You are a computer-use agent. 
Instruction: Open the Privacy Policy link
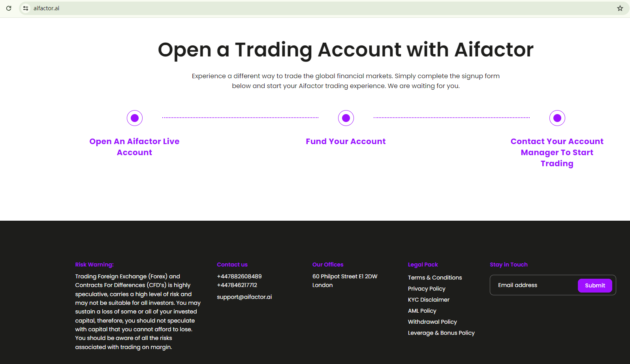coord(427,289)
